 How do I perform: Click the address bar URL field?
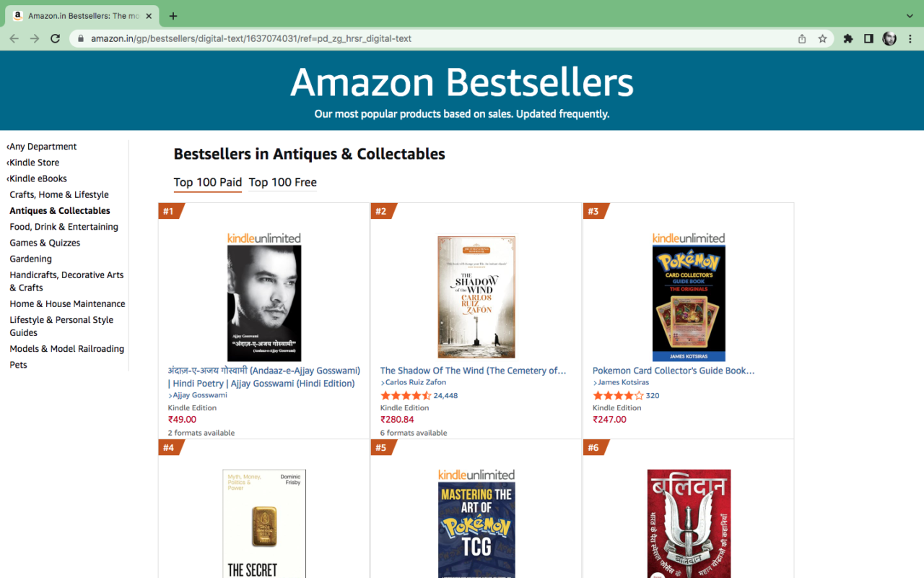point(433,39)
